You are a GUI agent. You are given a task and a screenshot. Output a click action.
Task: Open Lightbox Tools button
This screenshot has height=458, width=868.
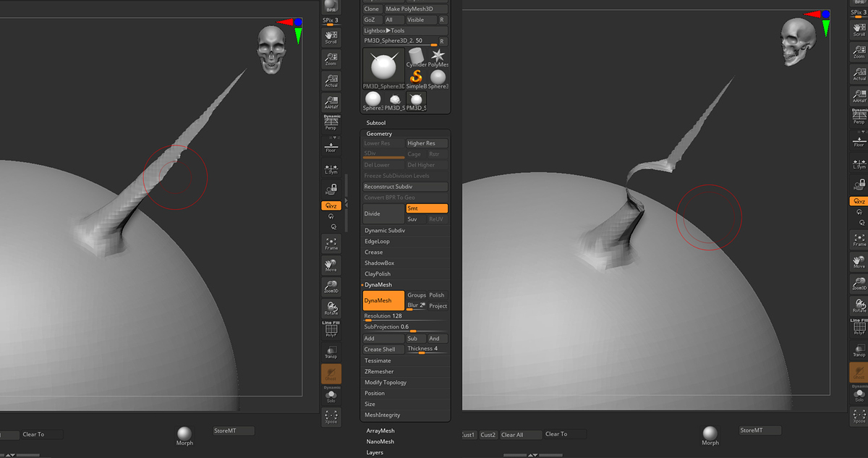coord(405,31)
